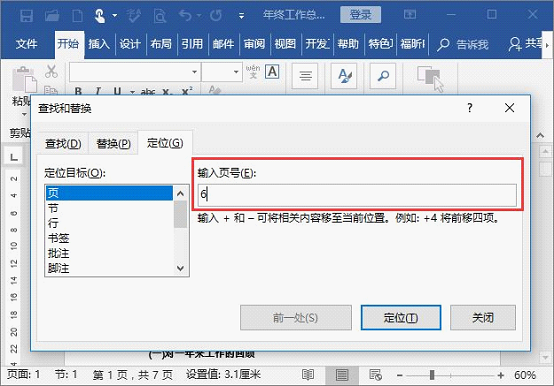Click the help question mark in dialog

[470, 108]
